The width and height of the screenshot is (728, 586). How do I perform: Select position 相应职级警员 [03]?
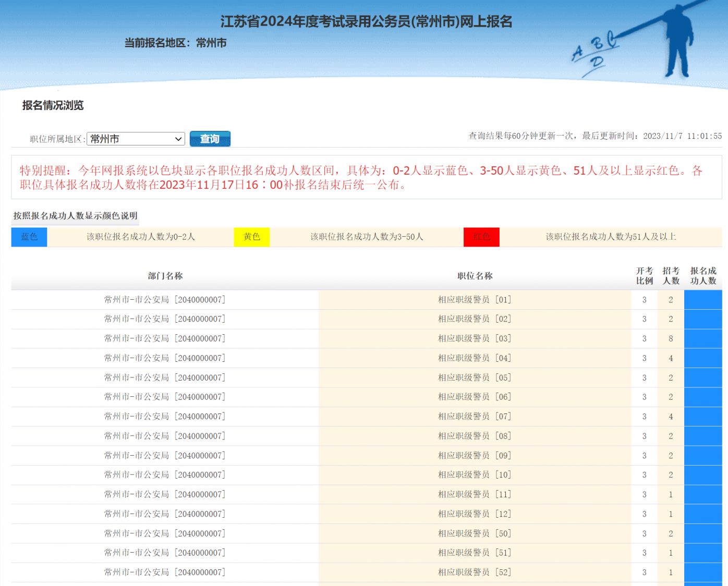click(475, 339)
